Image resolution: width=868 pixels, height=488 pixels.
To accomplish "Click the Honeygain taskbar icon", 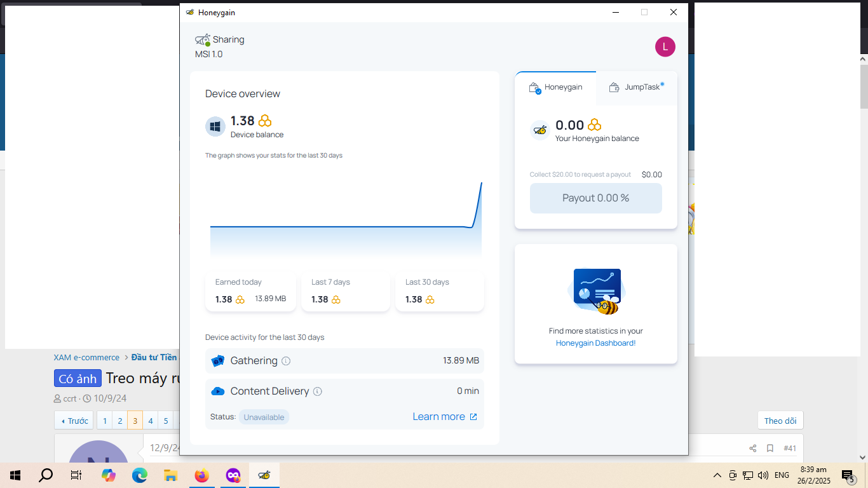I will click(x=264, y=475).
